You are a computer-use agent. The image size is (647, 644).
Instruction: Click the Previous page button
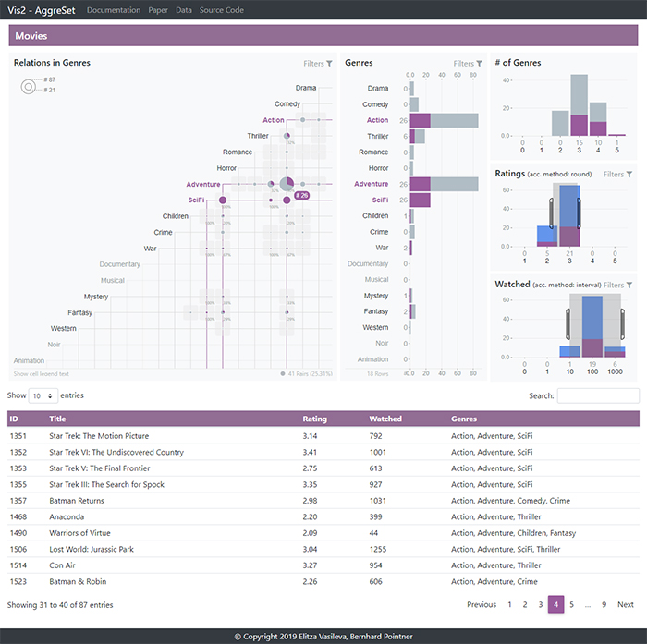(482, 604)
